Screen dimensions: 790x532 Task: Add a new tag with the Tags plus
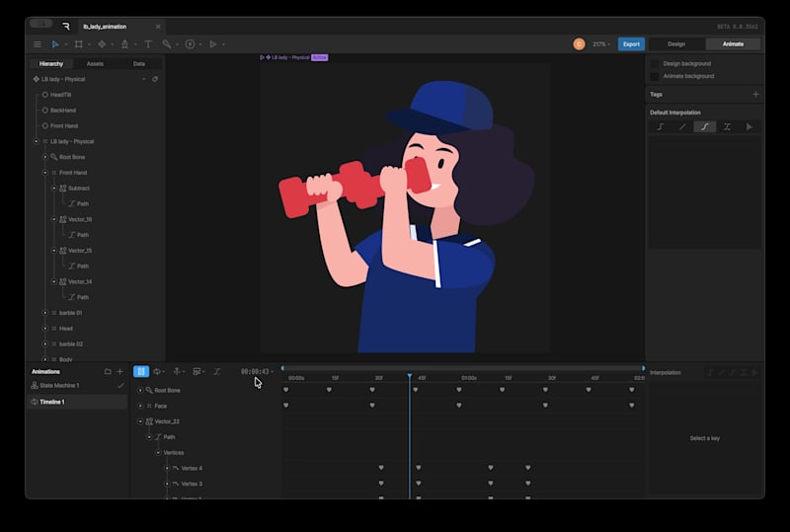point(755,94)
